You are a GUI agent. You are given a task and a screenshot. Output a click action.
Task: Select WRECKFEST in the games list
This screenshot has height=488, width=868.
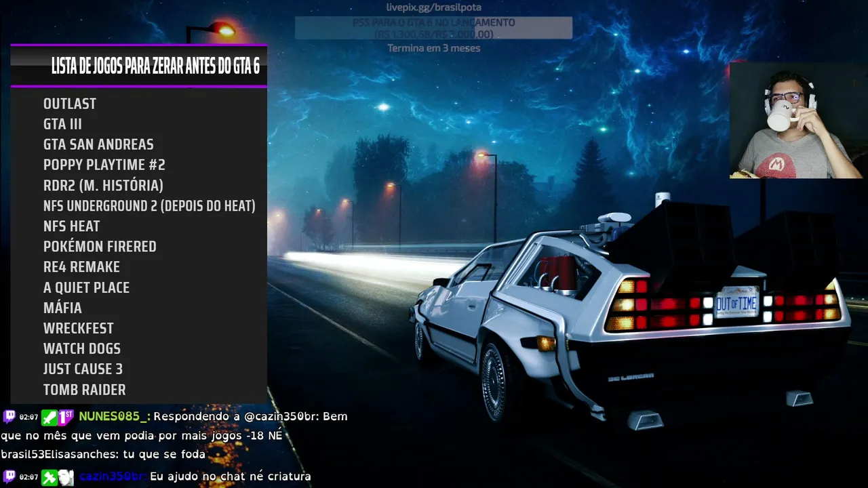coord(79,328)
